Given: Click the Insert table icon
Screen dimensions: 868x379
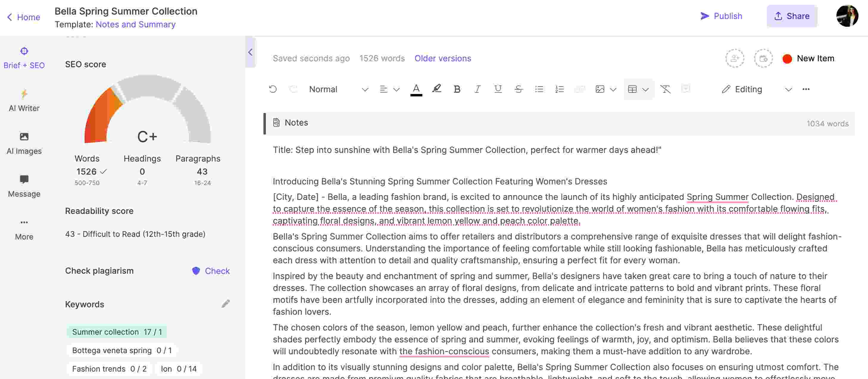Looking at the screenshot, I should 633,89.
